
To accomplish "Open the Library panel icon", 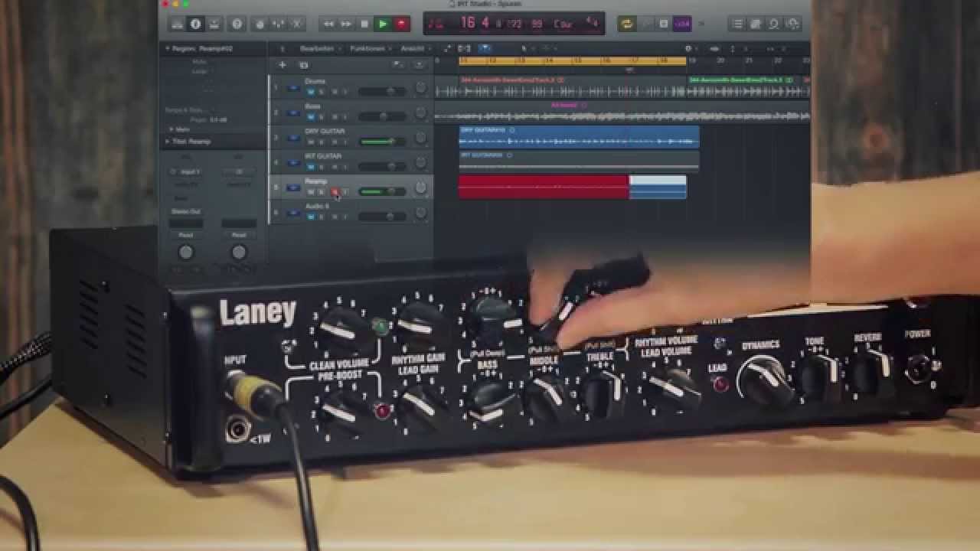I will [178, 24].
